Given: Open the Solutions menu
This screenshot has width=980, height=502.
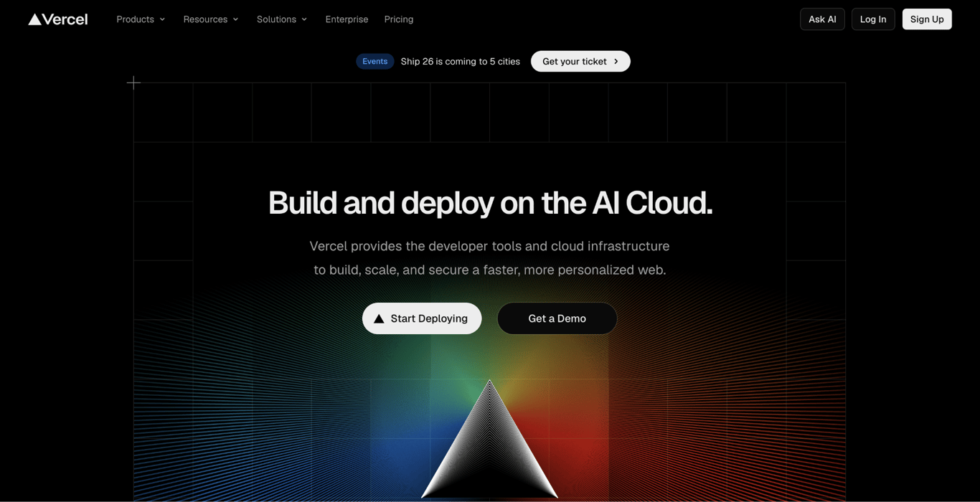Looking at the screenshot, I should (x=282, y=19).
